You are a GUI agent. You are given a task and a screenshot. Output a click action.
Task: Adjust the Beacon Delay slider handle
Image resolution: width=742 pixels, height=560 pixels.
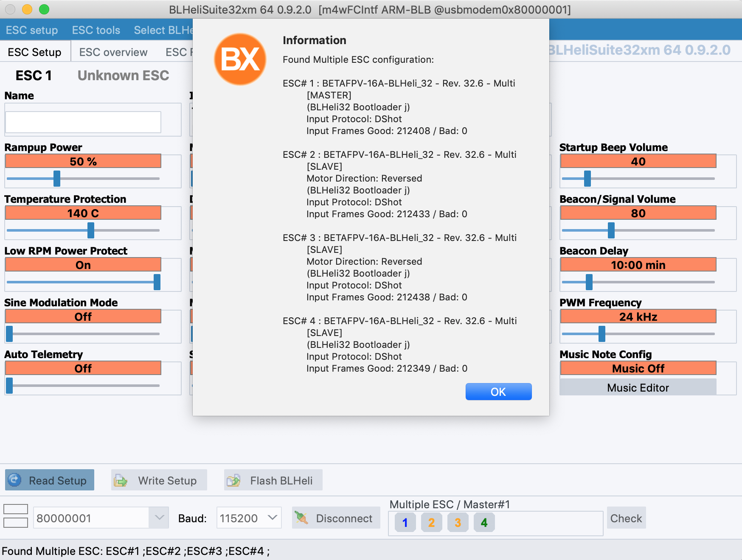(x=589, y=282)
